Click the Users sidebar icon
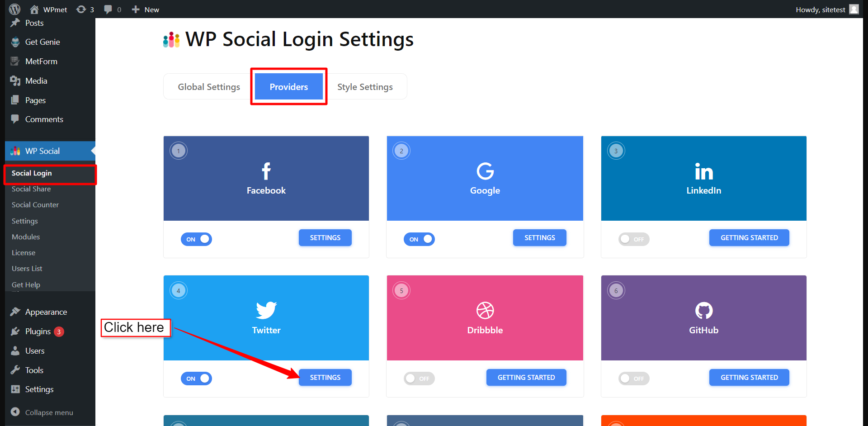 tap(15, 350)
